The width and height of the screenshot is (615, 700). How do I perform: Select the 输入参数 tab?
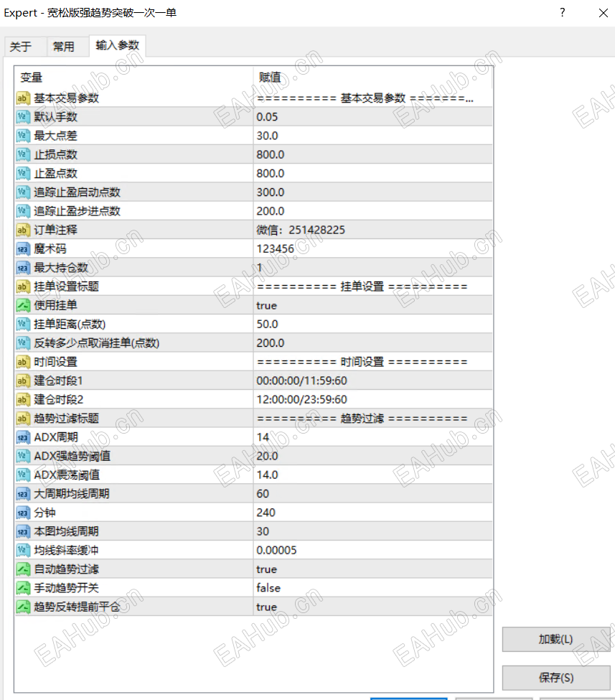click(118, 45)
